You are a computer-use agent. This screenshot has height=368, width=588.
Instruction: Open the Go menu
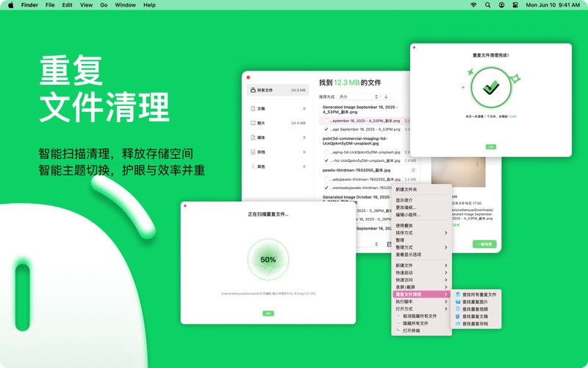(104, 5)
